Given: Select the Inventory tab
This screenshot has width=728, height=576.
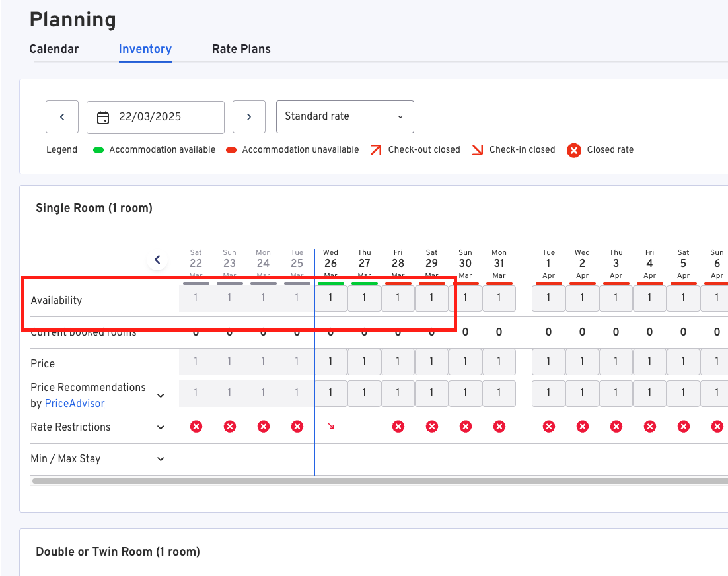Looking at the screenshot, I should 145,49.
